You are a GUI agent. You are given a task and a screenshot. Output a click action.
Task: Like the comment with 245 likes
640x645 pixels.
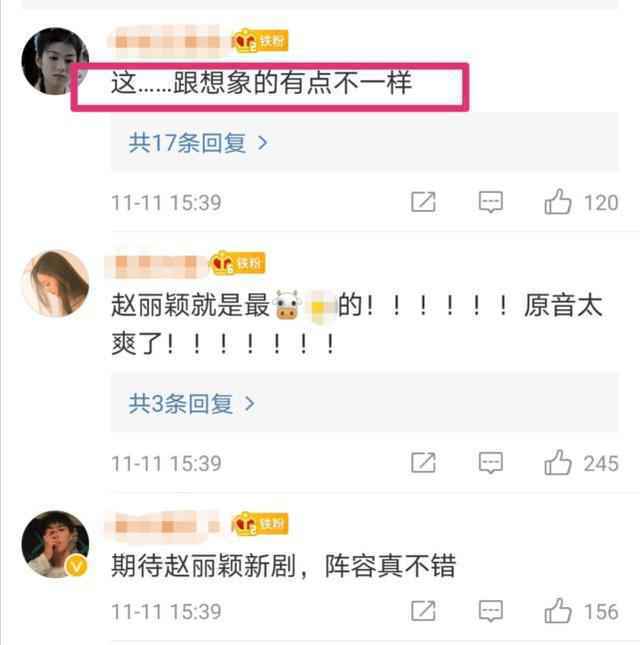click(x=558, y=462)
